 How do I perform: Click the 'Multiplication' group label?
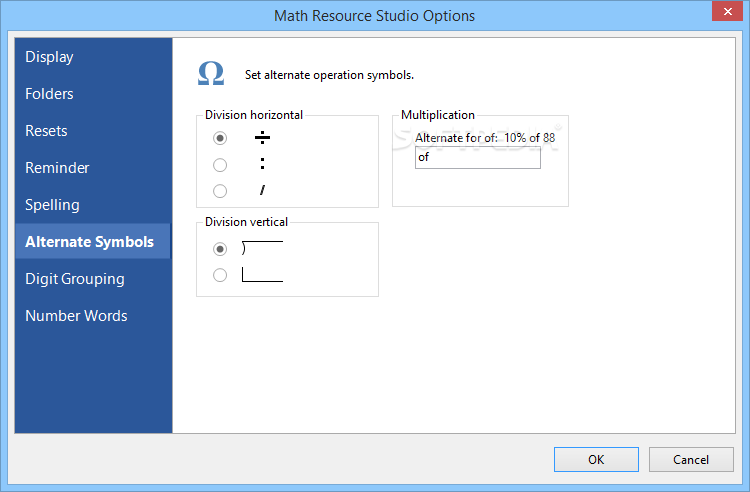pos(438,115)
